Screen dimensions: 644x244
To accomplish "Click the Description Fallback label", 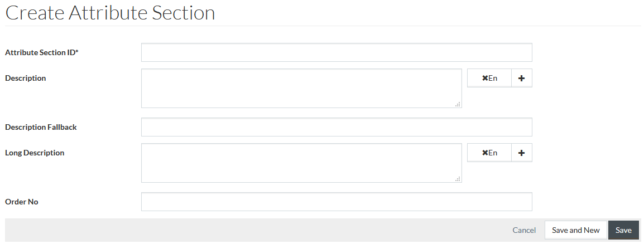I will 41,127.
